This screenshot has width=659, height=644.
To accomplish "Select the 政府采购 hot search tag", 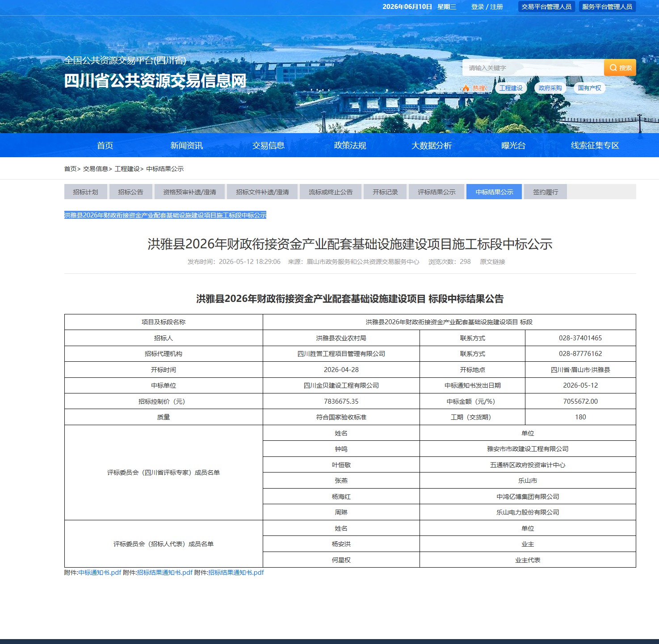I will tap(550, 88).
